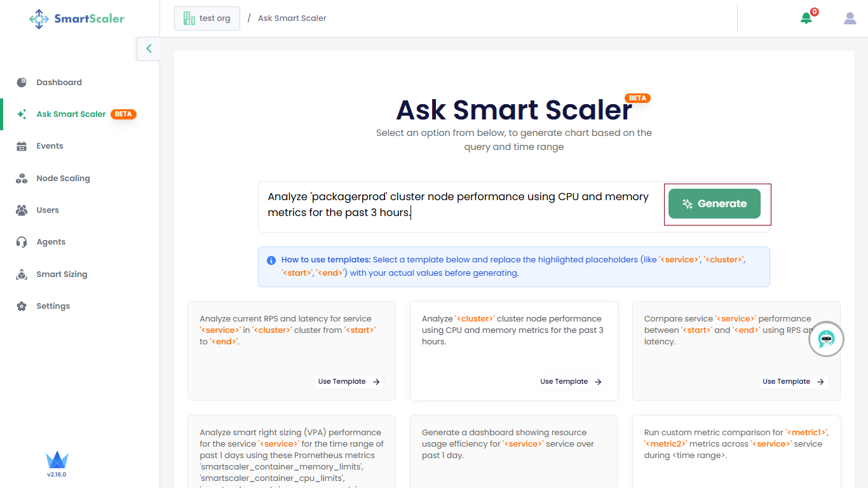Click the Settings gear icon
Viewport: 868px width, 500px height.
(x=22, y=306)
